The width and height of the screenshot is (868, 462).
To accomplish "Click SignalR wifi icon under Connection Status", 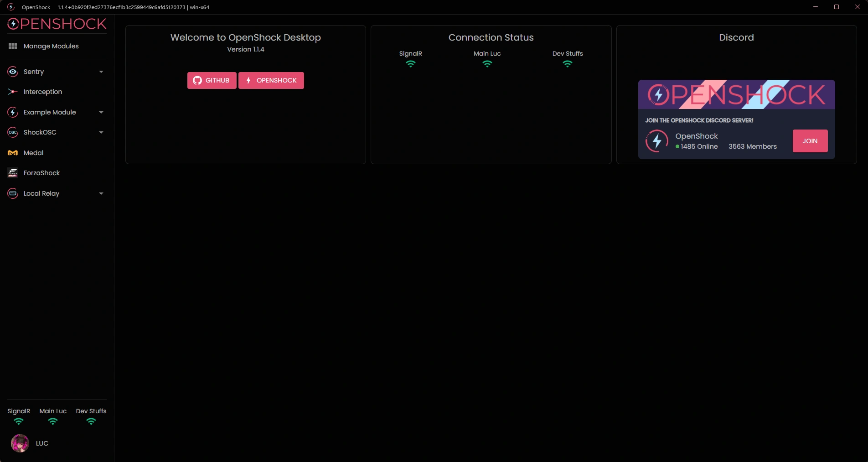I will point(411,64).
